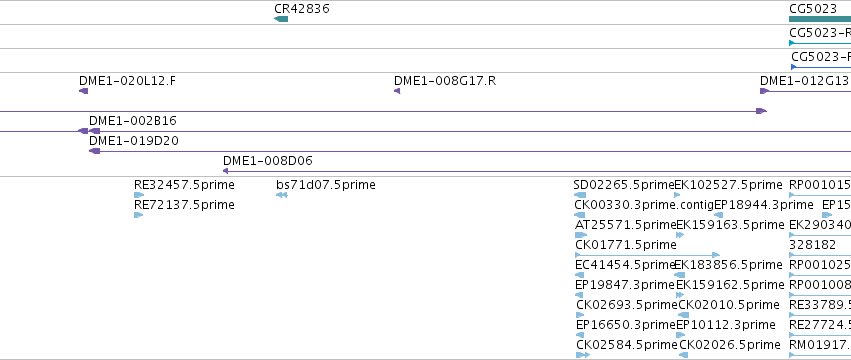Select blue glyph under CK00330.3prime.contig
Screen dimensions: 851x360
580,215
